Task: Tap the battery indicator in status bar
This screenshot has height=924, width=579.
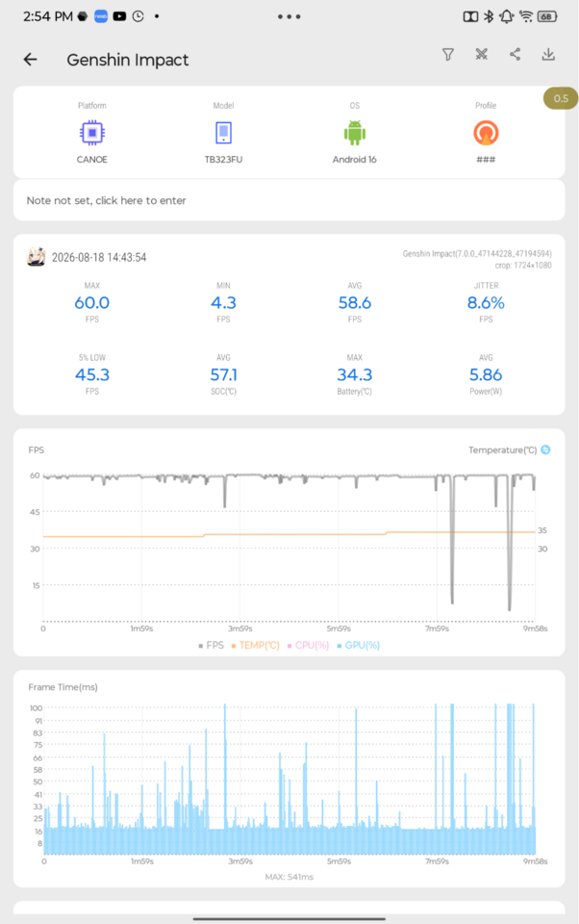Action: tap(547, 16)
